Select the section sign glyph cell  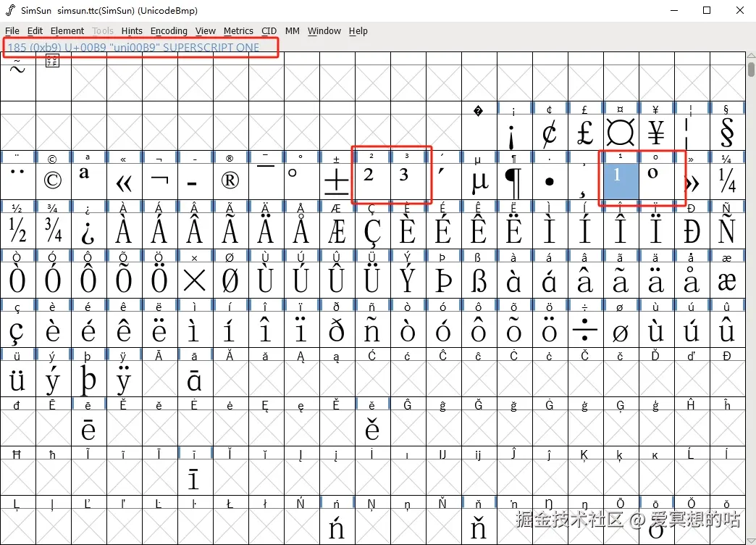(x=728, y=132)
